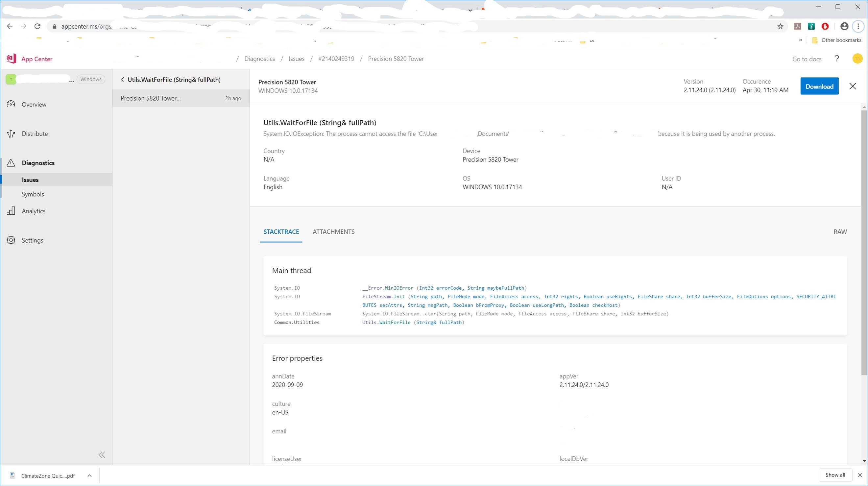Switch to the ATTACHMENTS tab
Screen dimensions: 868x486
pos(333,231)
